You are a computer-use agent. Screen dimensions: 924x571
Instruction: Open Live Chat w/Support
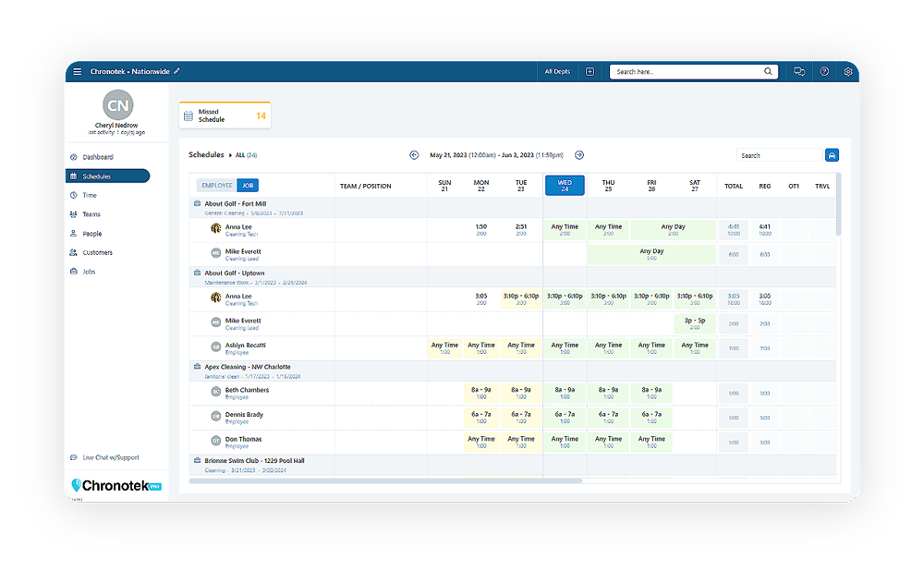tap(110, 457)
